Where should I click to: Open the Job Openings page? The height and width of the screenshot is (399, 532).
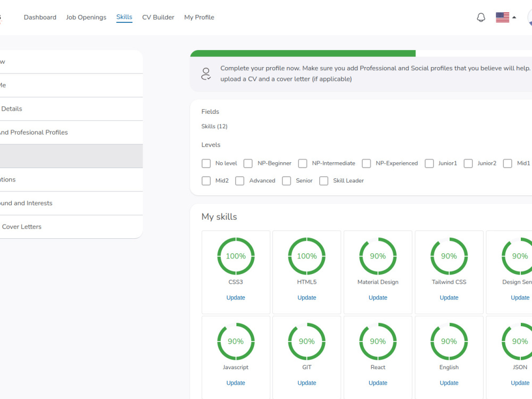click(86, 17)
